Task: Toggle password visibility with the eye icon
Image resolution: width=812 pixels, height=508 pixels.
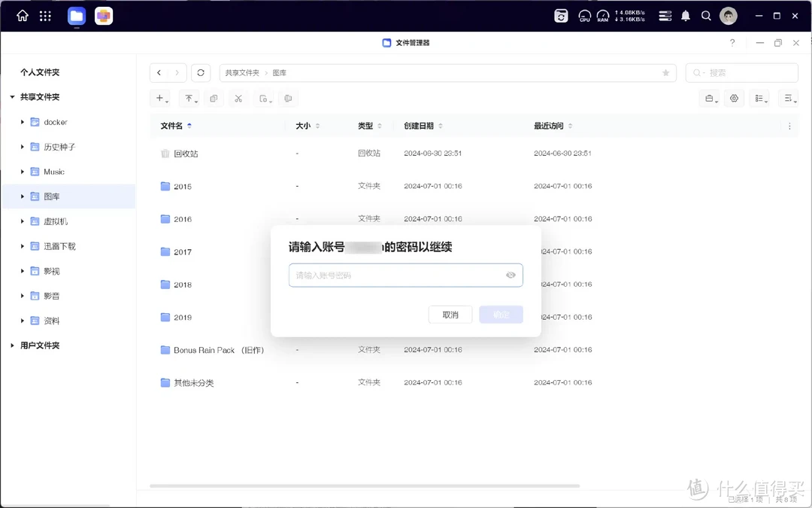Action: [x=511, y=275]
